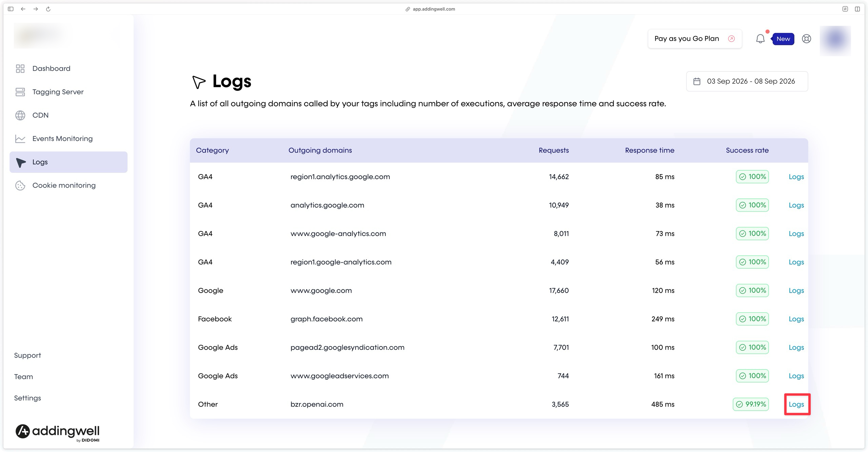Click the Dashboard grid icon in sidebar
This screenshot has width=868, height=452.
pyautogui.click(x=20, y=68)
